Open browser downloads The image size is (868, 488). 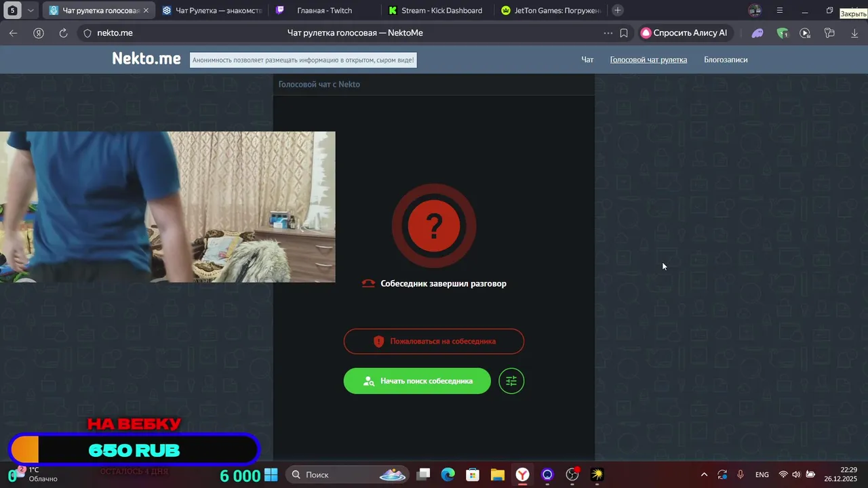[854, 33]
